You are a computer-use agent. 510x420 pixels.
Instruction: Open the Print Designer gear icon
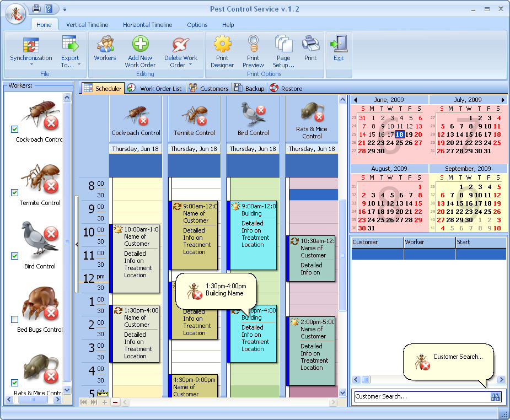point(222,44)
